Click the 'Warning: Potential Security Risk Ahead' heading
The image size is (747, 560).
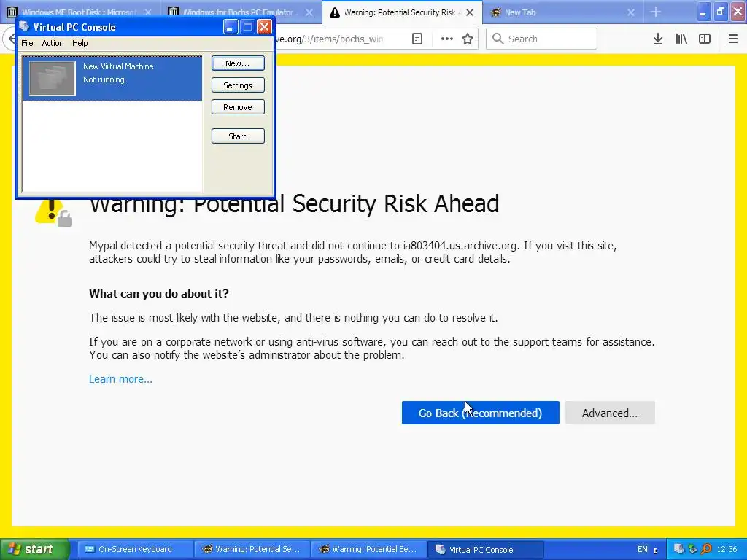[x=294, y=205]
